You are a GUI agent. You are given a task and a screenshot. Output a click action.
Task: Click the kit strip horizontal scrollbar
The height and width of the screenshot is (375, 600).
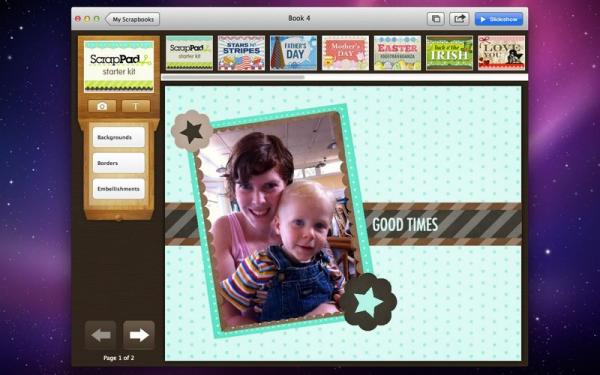[344, 77]
